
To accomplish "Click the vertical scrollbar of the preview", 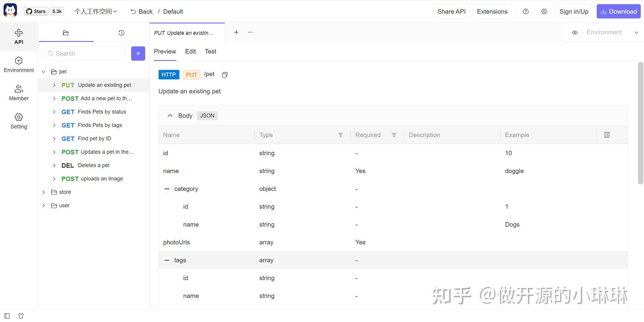I will (x=640, y=123).
